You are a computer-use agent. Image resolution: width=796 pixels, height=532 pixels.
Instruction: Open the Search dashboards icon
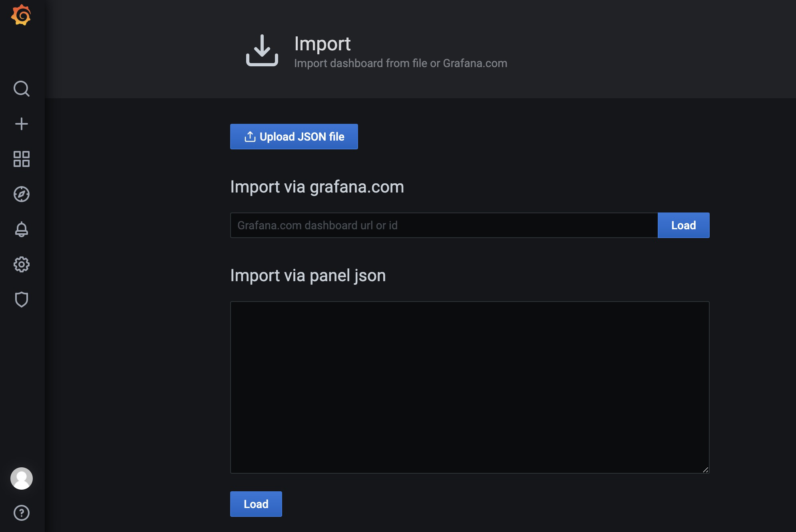pos(22,89)
